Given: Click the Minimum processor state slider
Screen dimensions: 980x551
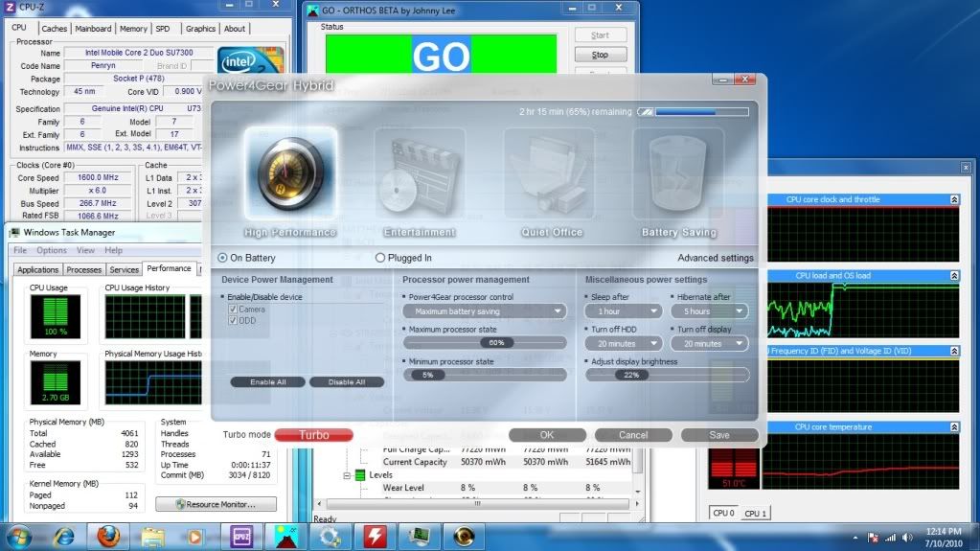Looking at the screenshot, I should [485, 376].
